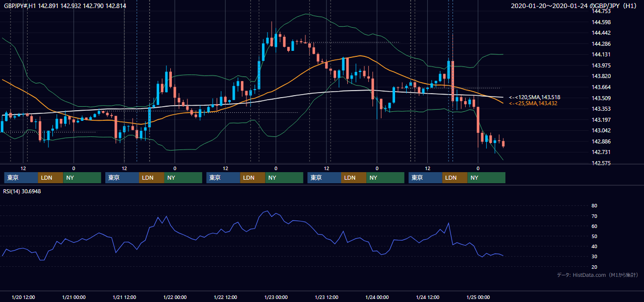Jump to the 1/23 00:00 date label
644x302 pixels.
click(x=276, y=297)
